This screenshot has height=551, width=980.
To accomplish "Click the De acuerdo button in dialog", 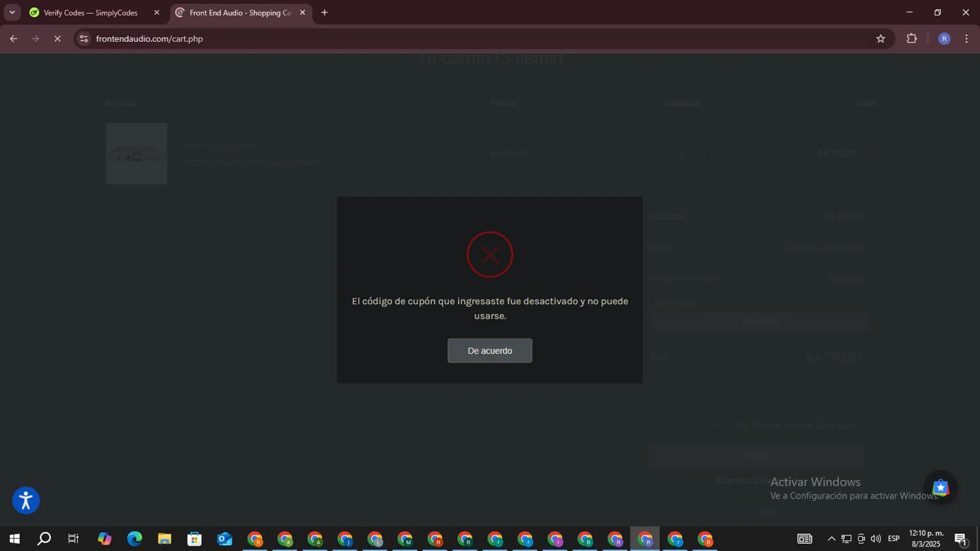I will (489, 351).
